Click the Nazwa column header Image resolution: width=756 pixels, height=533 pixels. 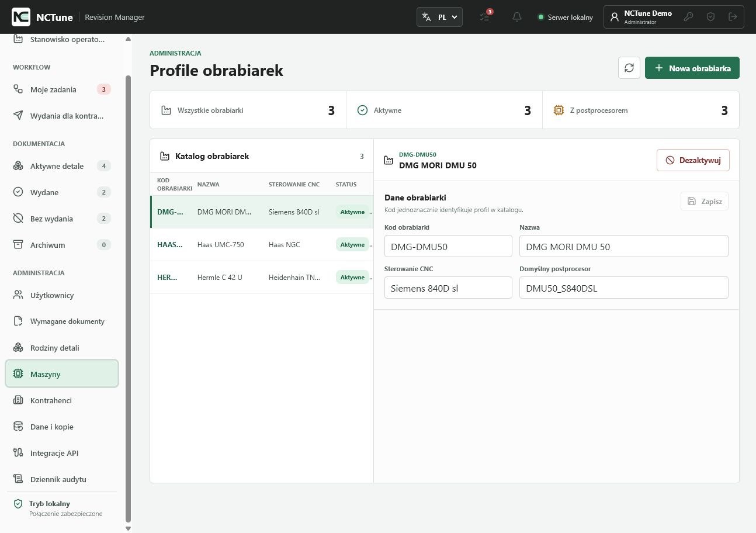tap(209, 185)
